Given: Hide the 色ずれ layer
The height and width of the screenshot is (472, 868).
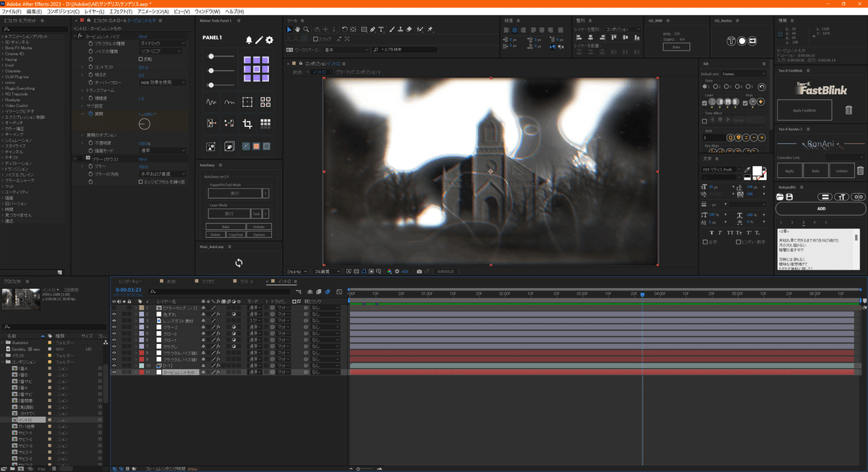Looking at the screenshot, I should (x=114, y=314).
